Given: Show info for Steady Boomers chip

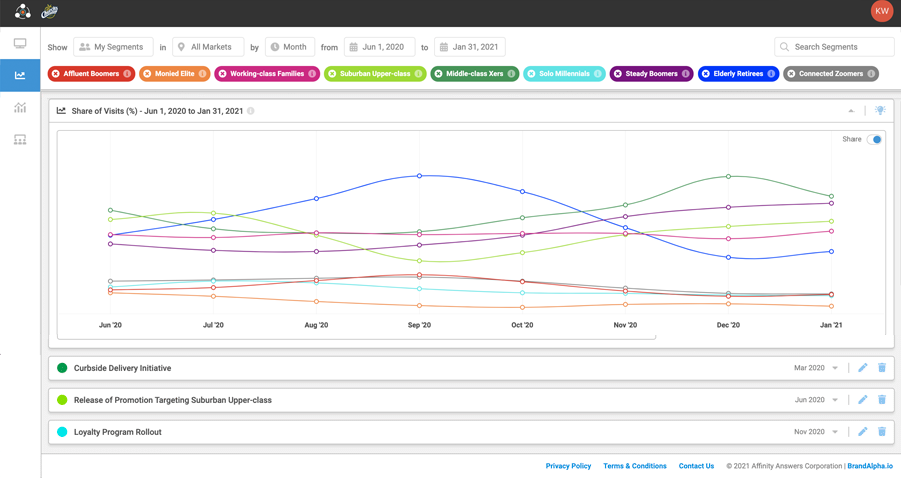Looking at the screenshot, I should [x=686, y=74].
